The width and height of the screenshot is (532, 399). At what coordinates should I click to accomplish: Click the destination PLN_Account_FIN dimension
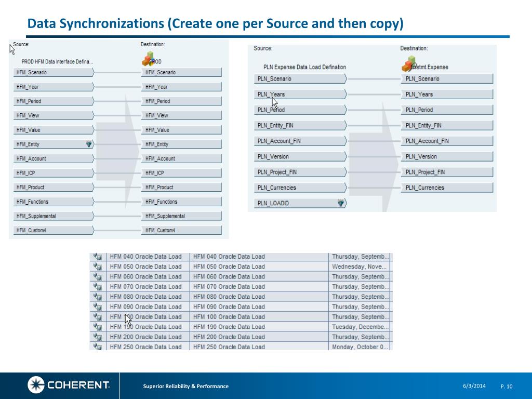point(447,141)
